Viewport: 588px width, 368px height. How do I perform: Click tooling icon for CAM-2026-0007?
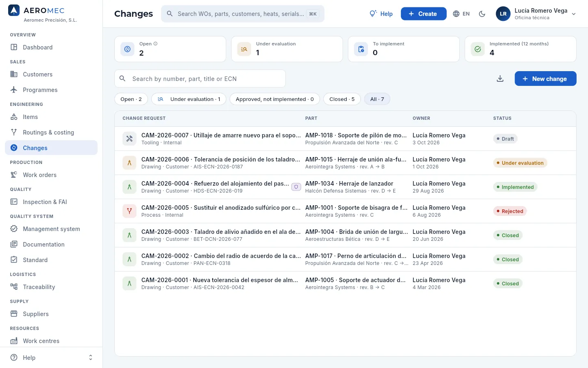129,139
